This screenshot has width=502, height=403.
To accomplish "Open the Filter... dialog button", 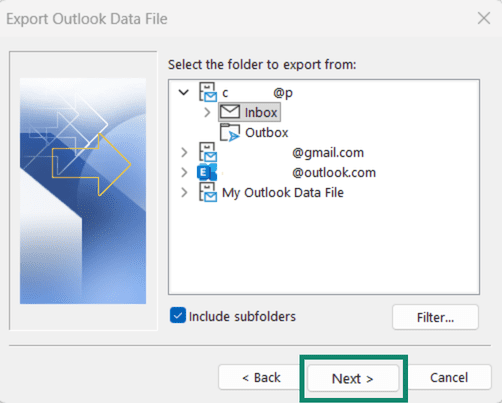I will click(435, 317).
